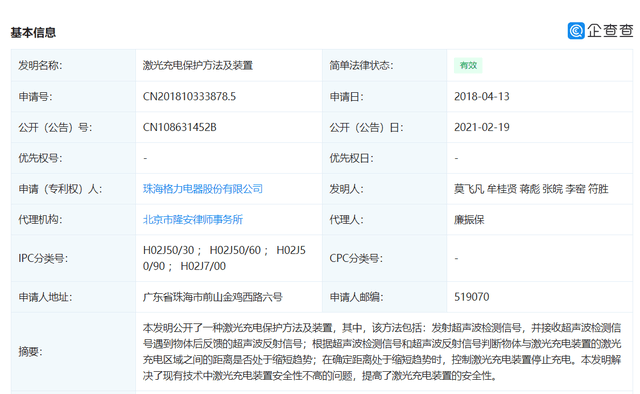Viewport: 640px width, 394px height.
Task: Click the 优先权日 label cell
Action: point(384,158)
